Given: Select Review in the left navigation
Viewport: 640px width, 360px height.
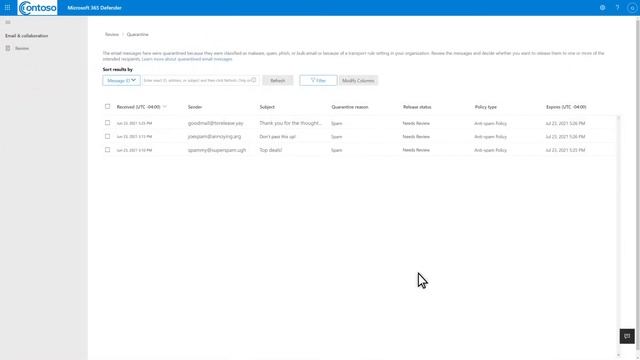Looking at the screenshot, I should pyautogui.click(x=22, y=48).
